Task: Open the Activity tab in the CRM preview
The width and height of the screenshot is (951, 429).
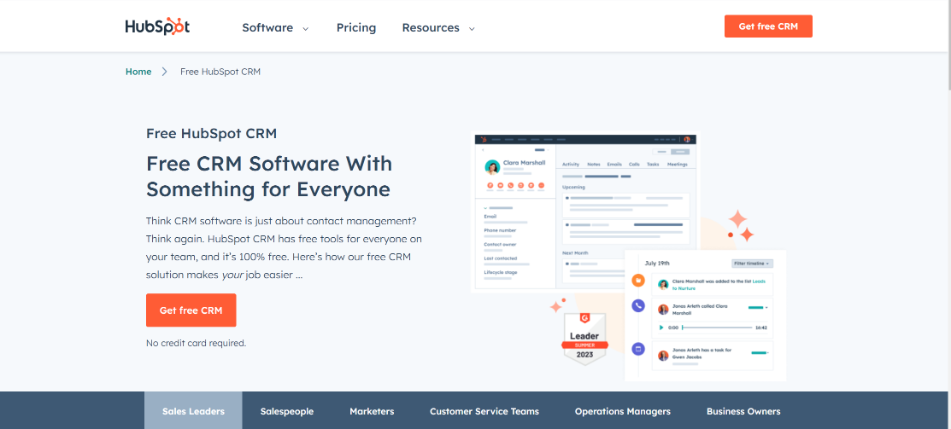Action: point(571,164)
